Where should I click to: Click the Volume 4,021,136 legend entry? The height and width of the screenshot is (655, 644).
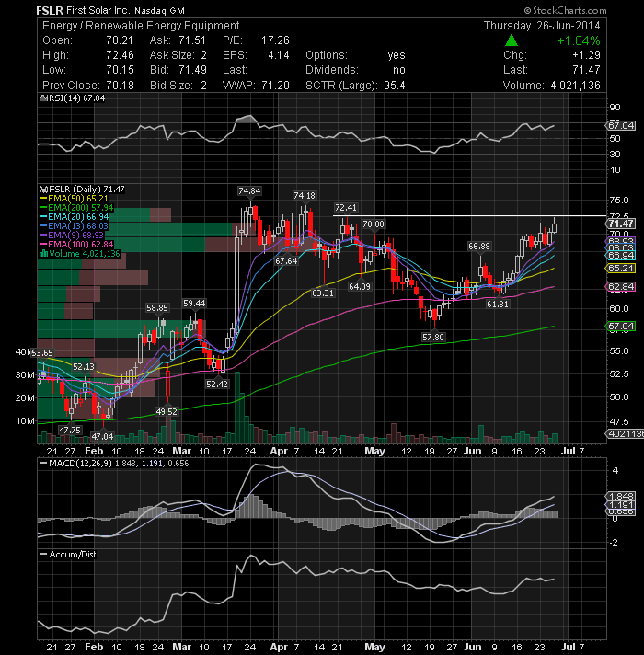(x=79, y=254)
